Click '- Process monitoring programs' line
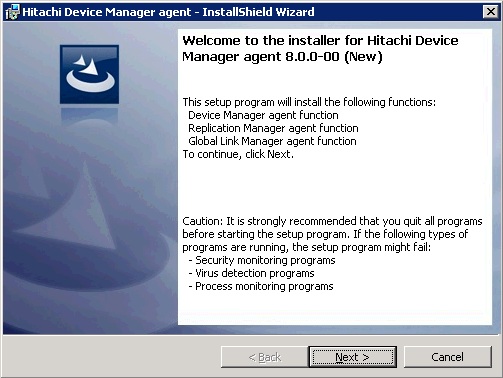 pos(261,286)
